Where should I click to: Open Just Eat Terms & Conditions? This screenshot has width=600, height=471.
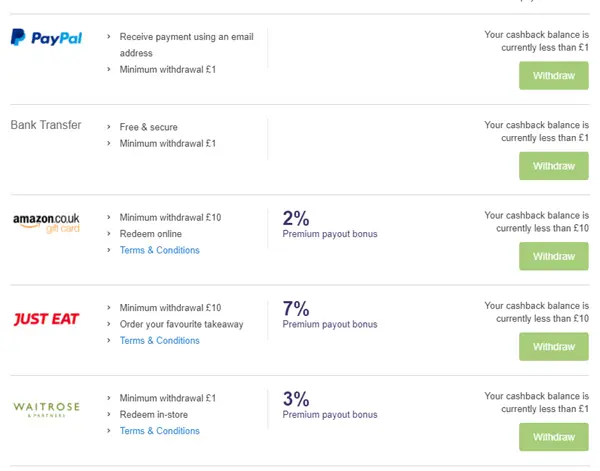tap(160, 340)
